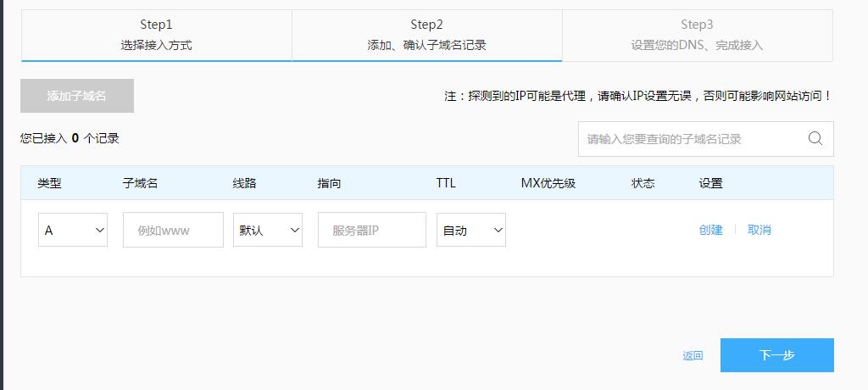The width and height of the screenshot is (868, 390).
Task: Open the record type dropdown showing A
Action: coord(73,230)
